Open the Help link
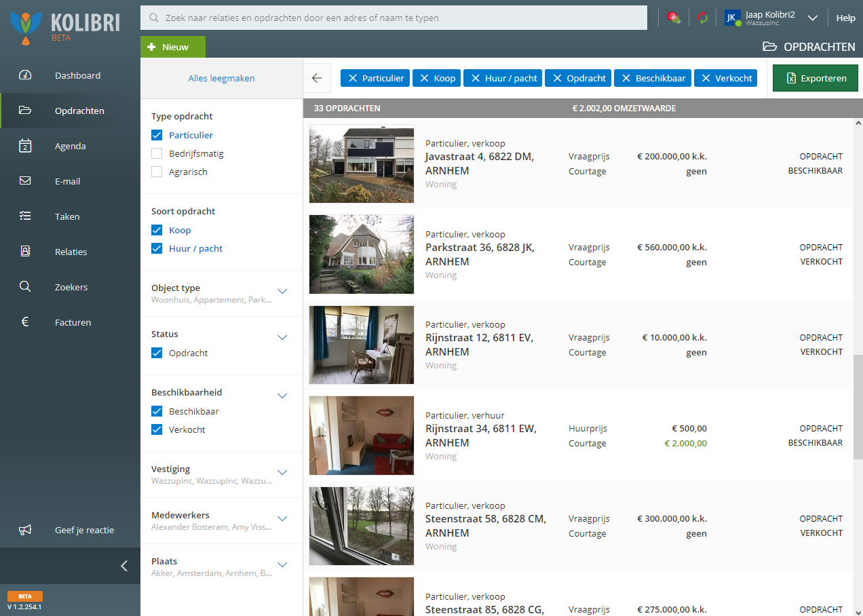 [846, 18]
